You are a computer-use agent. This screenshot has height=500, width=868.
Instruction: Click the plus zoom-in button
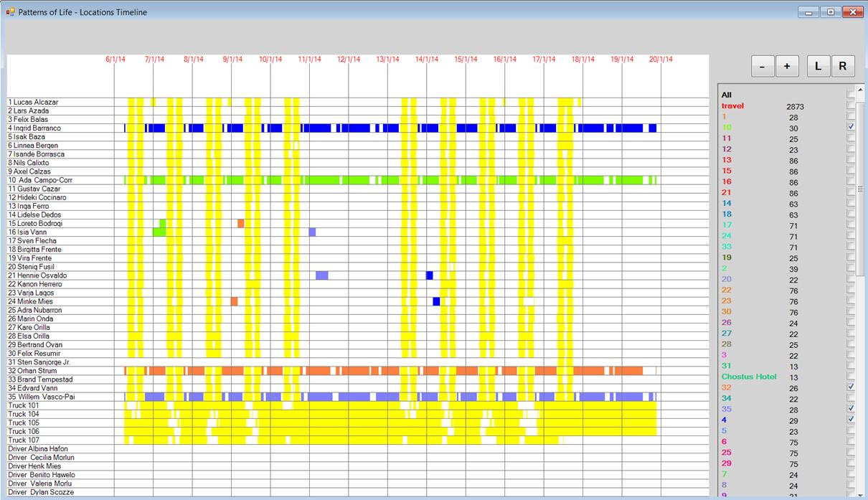787,66
